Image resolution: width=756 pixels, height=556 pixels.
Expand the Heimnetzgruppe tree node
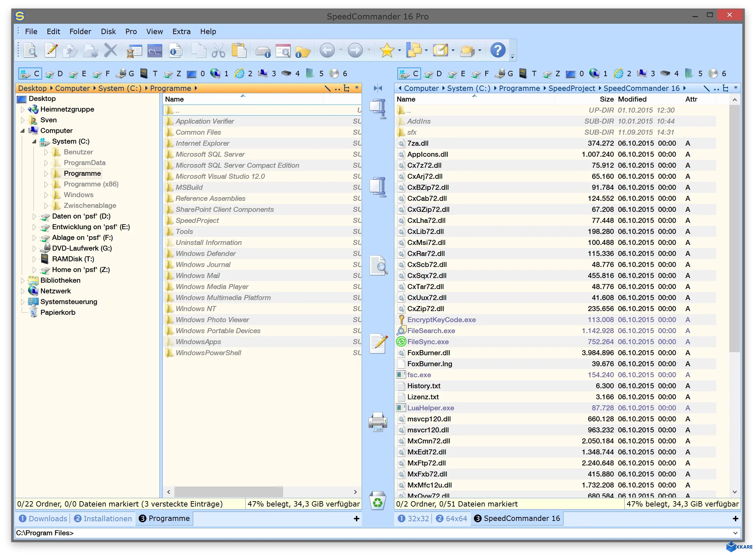(22, 109)
